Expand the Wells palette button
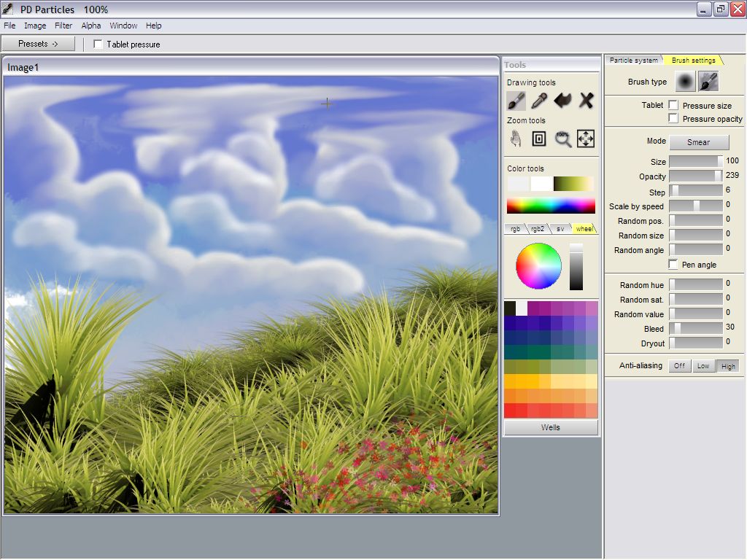Screen dimensions: 747x560 point(551,427)
